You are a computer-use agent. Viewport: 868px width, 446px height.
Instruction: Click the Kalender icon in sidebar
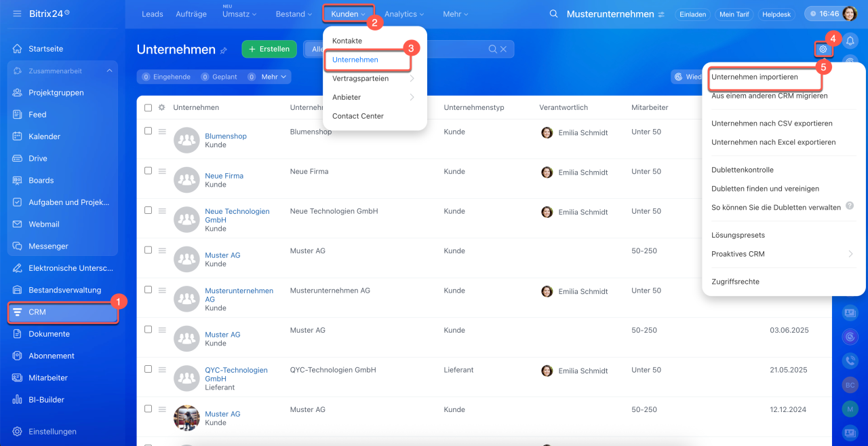[x=18, y=136]
